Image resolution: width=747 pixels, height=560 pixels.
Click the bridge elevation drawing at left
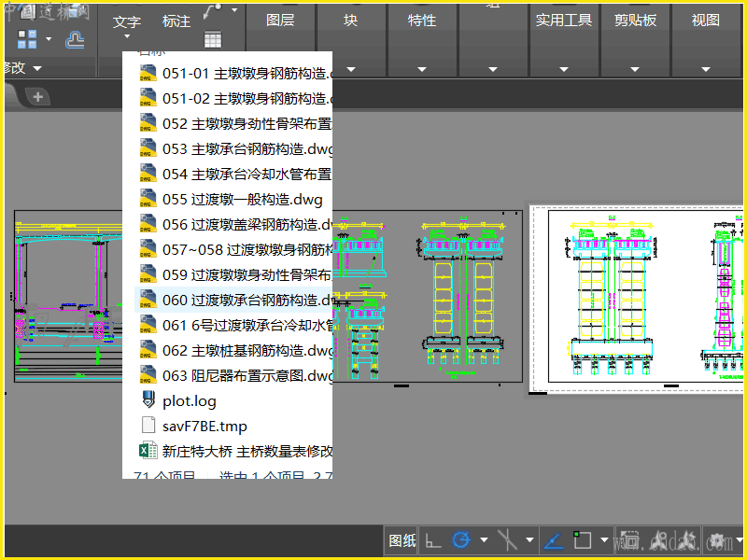click(68, 296)
